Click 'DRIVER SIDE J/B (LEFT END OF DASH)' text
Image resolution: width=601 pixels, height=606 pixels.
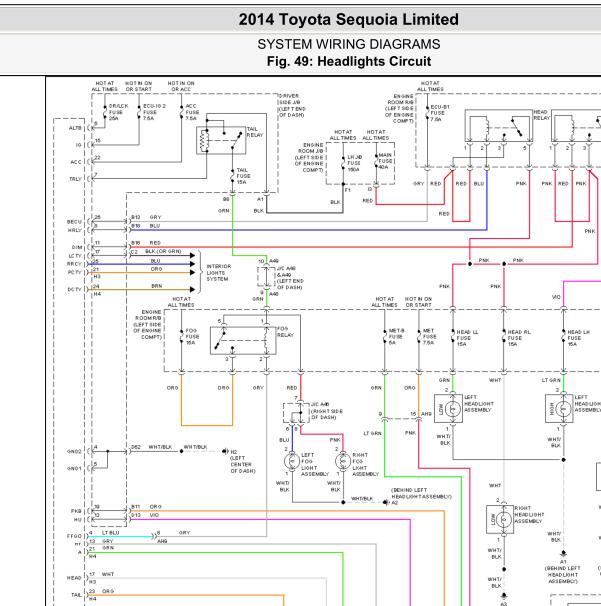click(x=291, y=105)
